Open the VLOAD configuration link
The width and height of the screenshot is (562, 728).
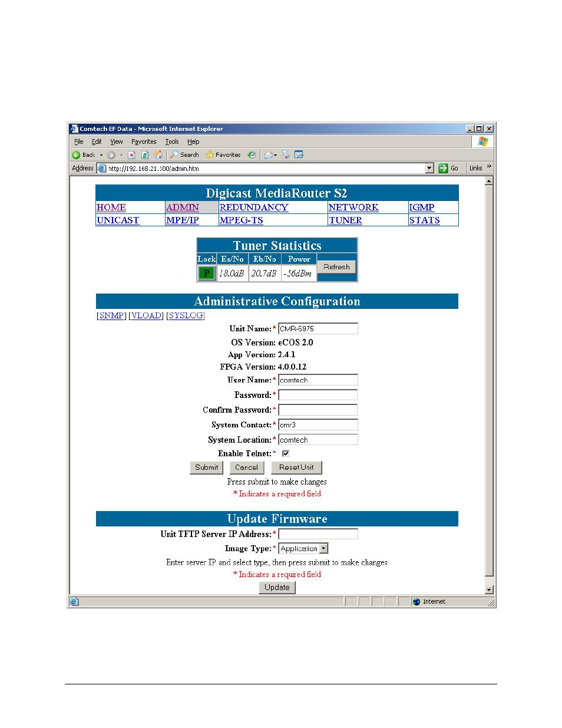click(x=146, y=316)
